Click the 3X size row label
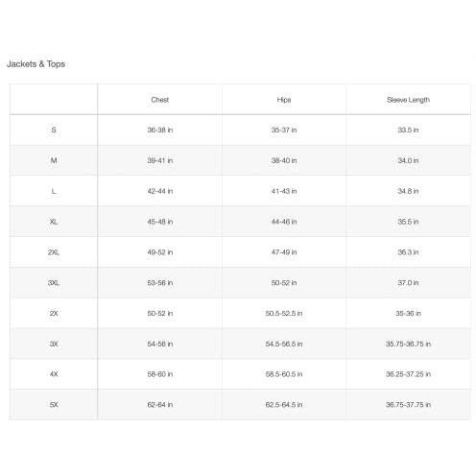 pyautogui.click(x=54, y=344)
